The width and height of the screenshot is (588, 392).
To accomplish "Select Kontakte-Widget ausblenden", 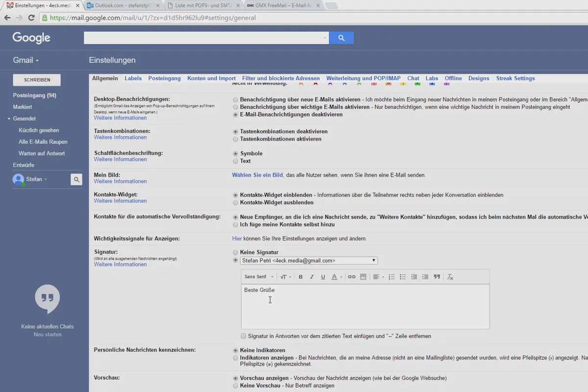I will point(236,202).
